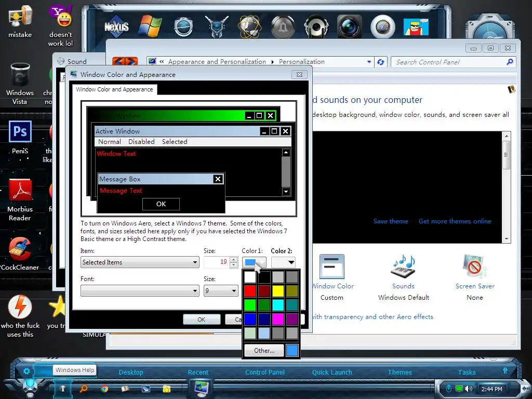Pick the white swatch in the color palette

(250, 277)
